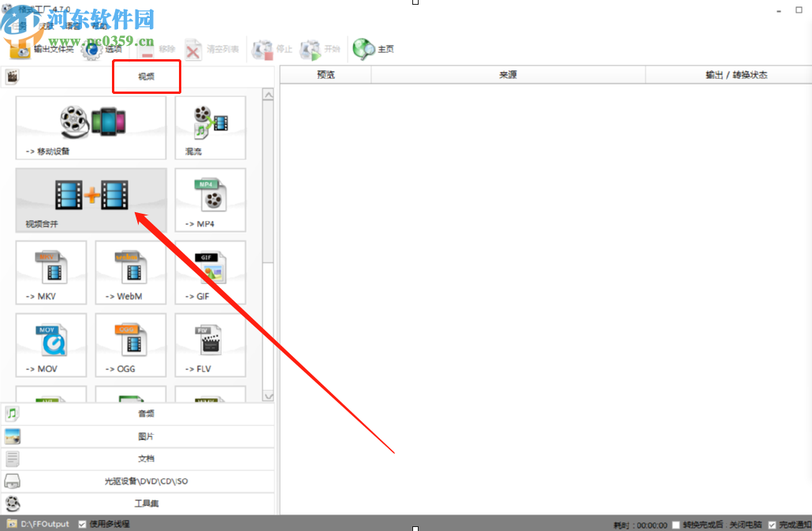Expand the Document (文档) category
Screen dimensions: 812x531
tap(138, 458)
